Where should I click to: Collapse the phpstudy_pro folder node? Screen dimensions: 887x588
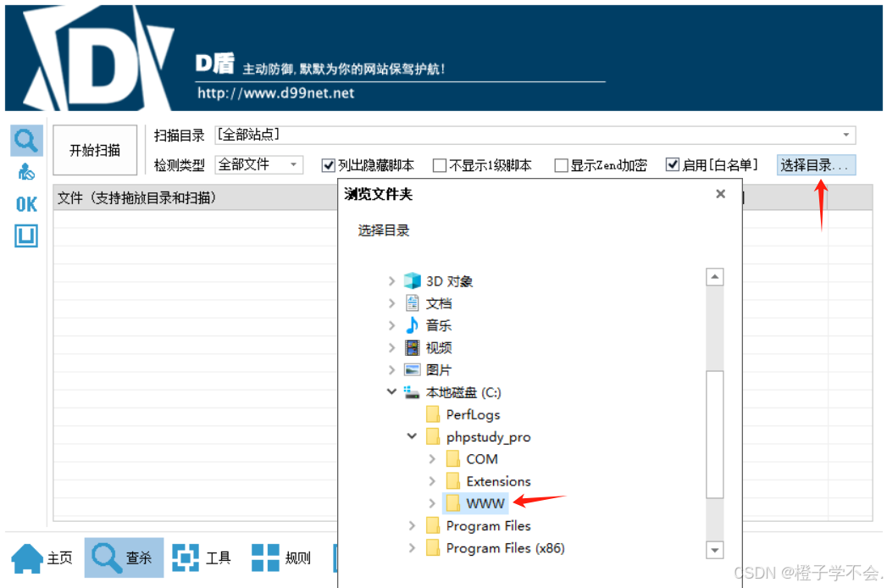412,436
